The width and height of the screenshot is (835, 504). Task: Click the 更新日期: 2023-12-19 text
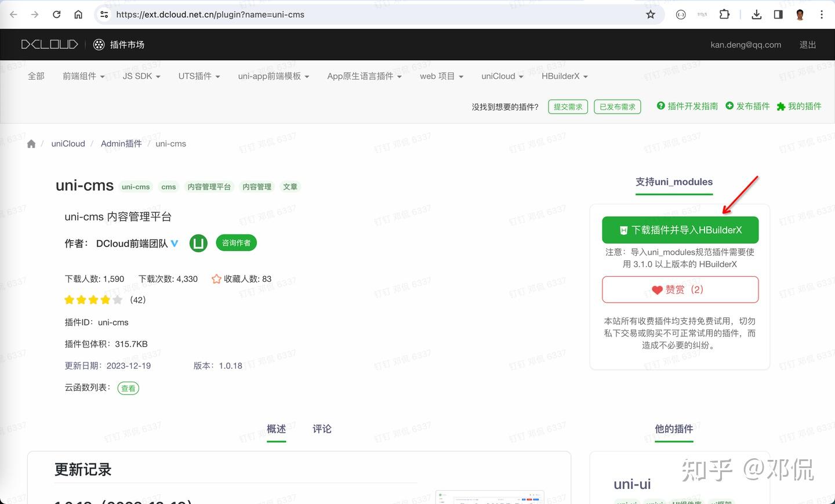pos(108,366)
